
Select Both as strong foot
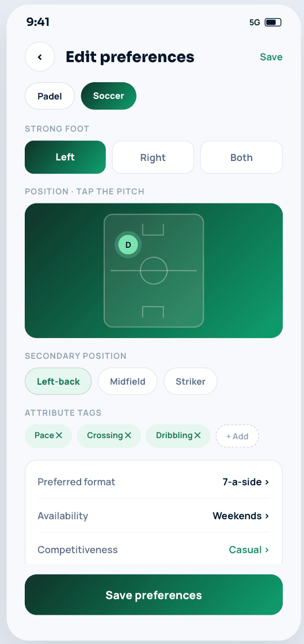(241, 158)
